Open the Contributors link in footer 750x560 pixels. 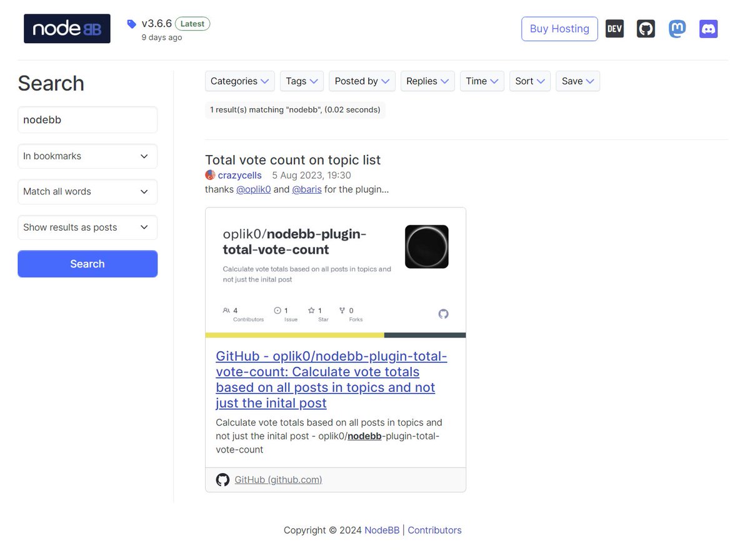[x=434, y=530]
